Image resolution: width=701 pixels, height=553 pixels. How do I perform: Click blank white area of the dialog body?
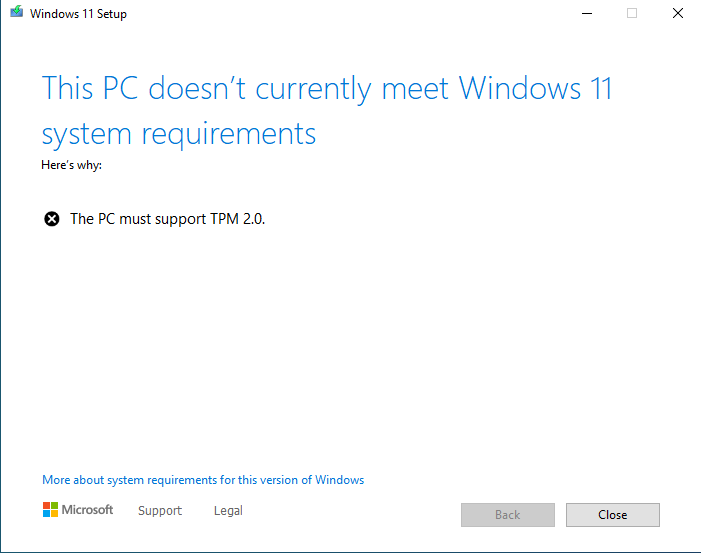349,349
